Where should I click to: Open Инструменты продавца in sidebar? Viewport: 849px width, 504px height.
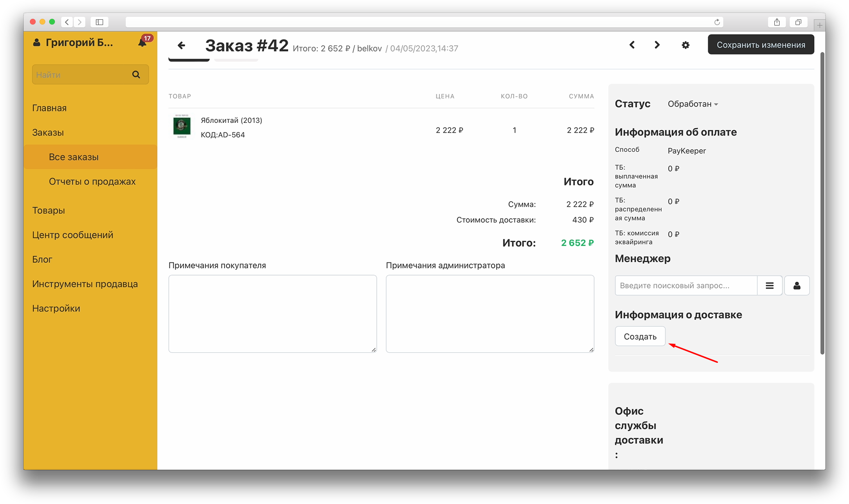[85, 284]
